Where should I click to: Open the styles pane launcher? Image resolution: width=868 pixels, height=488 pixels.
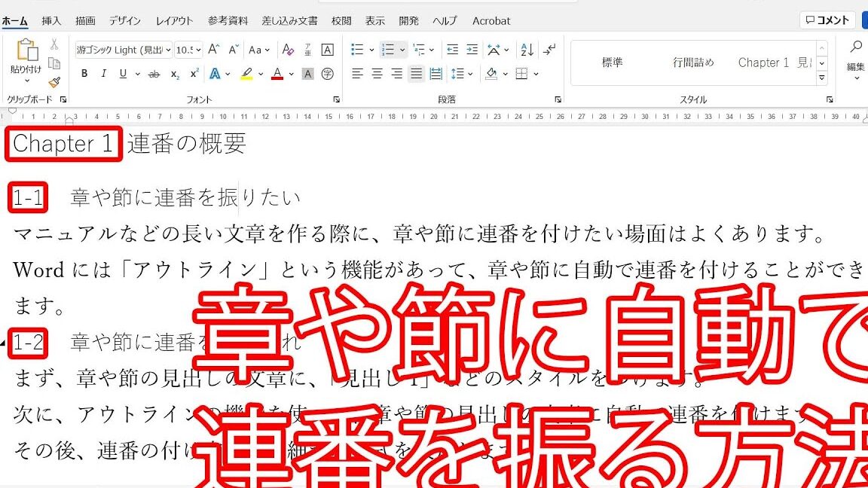click(x=830, y=99)
